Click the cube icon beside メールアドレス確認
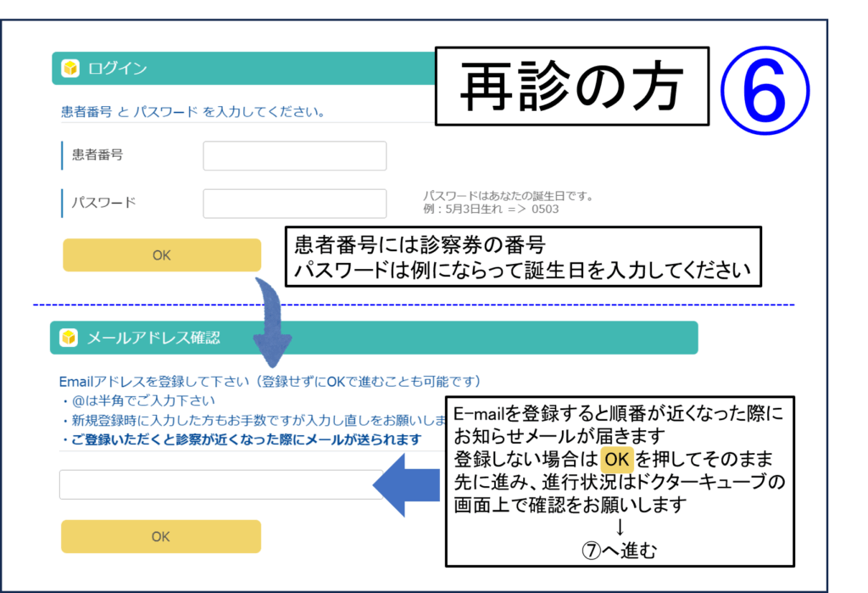 [69, 338]
